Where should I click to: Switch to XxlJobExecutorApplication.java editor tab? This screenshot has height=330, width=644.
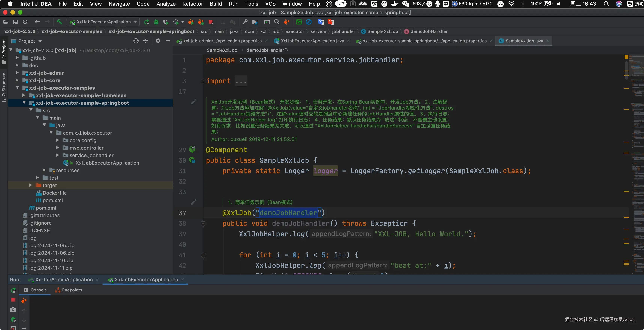pyautogui.click(x=312, y=41)
